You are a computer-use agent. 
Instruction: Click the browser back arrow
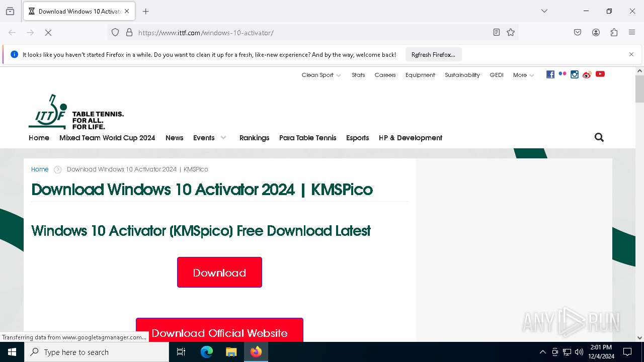pos(12,32)
